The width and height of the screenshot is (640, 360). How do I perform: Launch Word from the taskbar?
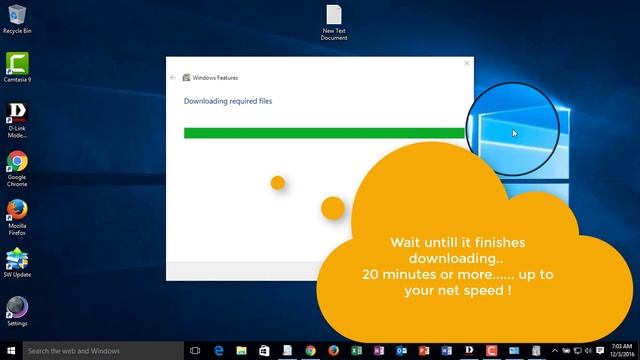pyautogui.click(x=447, y=351)
